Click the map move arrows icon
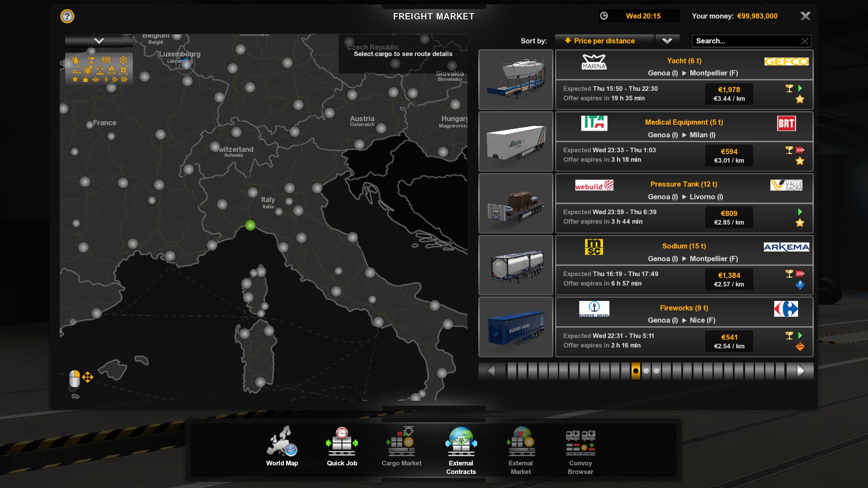 coord(88,377)
